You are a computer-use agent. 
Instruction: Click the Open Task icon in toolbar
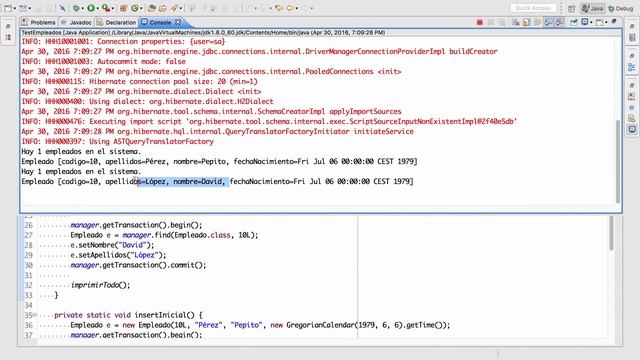point(162,8)
